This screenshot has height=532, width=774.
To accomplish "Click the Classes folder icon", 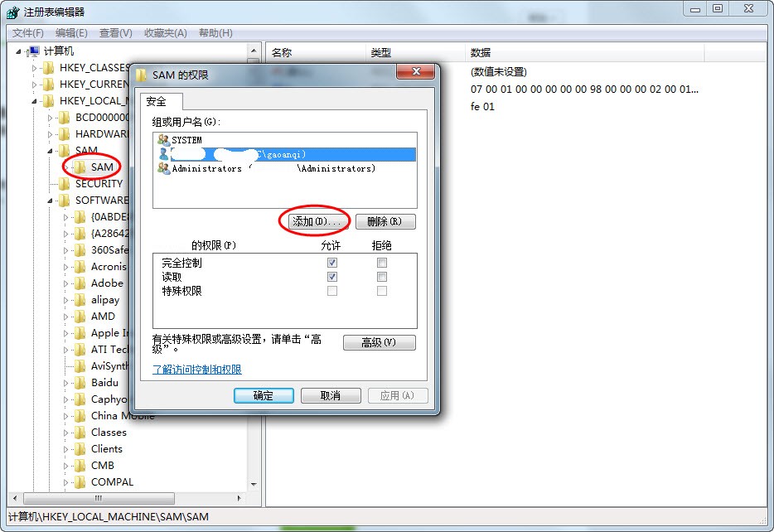I will click(80, 433).
